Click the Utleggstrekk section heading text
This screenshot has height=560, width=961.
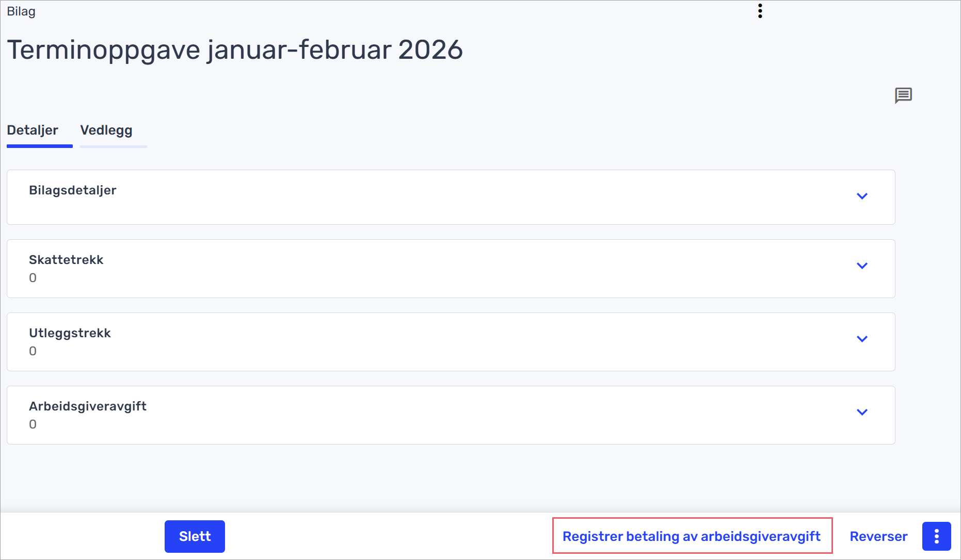pyautogui.click(x=70, y=333)
